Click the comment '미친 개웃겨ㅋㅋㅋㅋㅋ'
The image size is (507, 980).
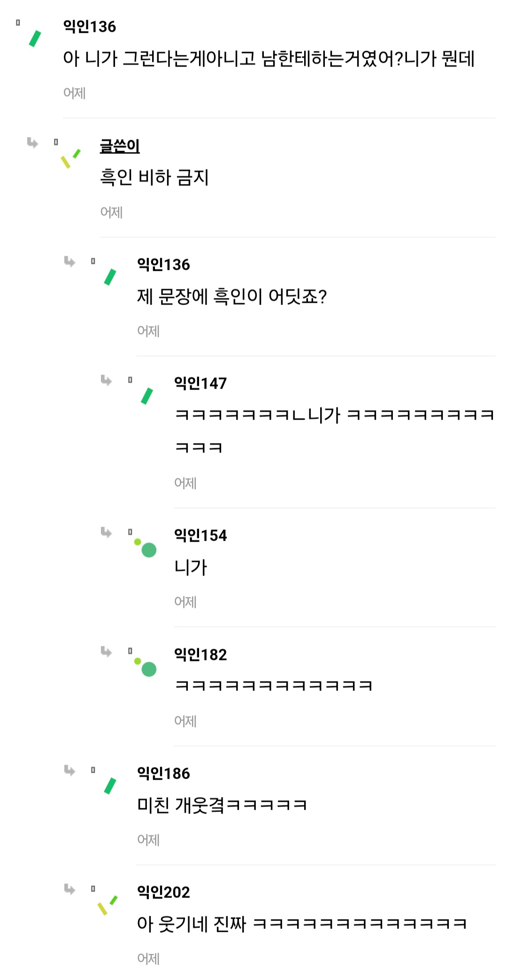(222, 805)
